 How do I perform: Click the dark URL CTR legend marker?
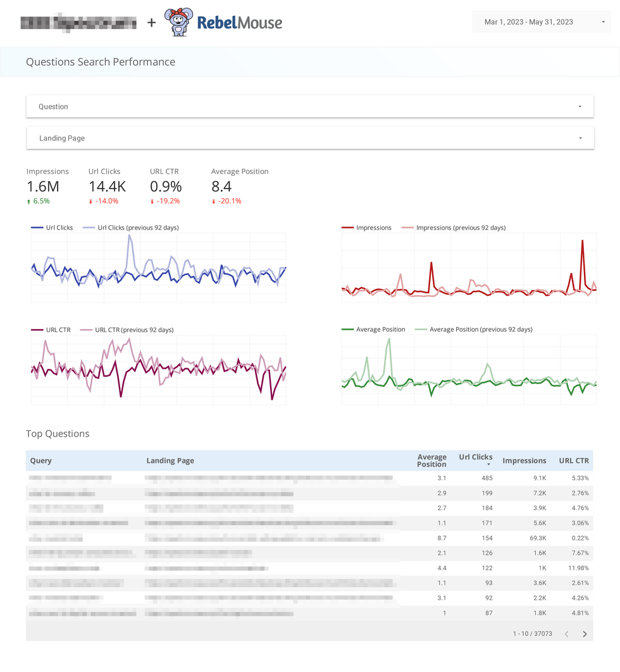(x=37, y=329)
